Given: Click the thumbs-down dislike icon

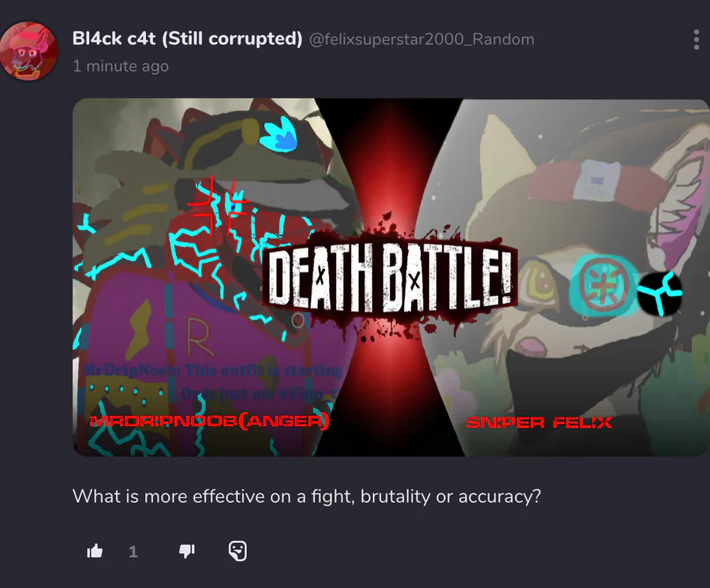Looking at the screenshot, I should tap(186, 551).
